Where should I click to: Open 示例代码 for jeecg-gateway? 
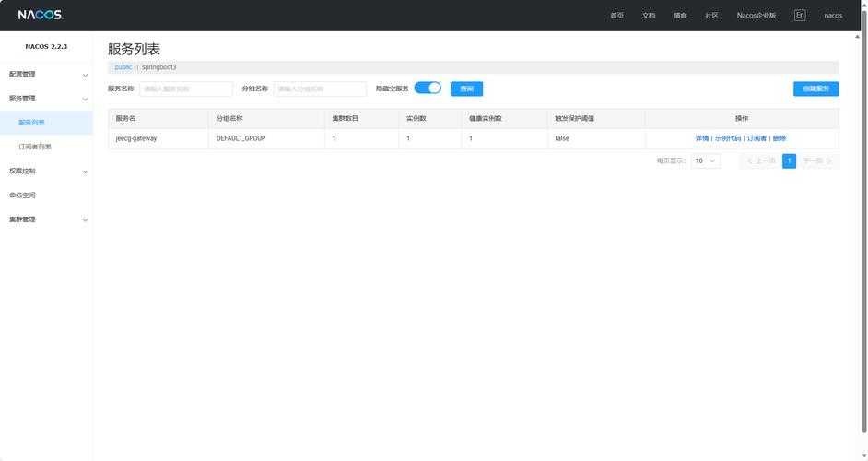point(727,138)
